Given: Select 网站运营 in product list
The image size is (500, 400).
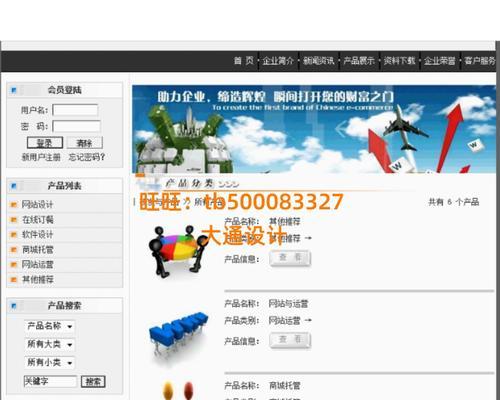Looking at the screenshot, I should click(37, 264).
